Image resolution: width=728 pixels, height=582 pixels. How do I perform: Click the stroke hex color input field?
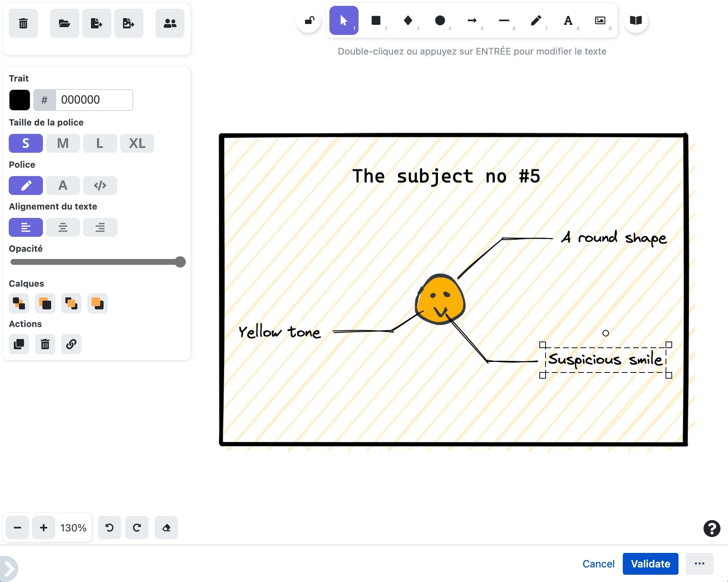pyautogui.click(x=94, y=100)
